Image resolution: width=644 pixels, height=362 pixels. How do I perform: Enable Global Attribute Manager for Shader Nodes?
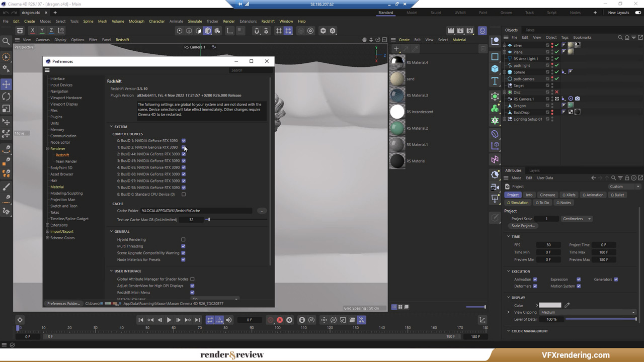192,279
